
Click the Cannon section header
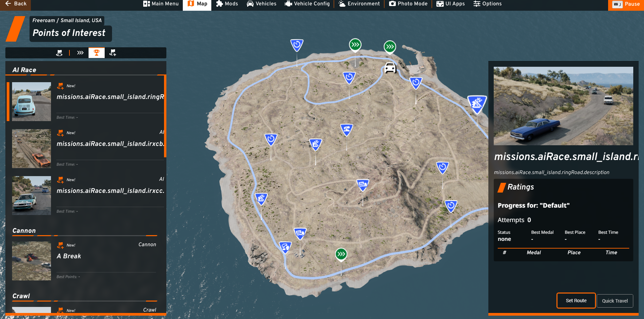tap(24, 231)
